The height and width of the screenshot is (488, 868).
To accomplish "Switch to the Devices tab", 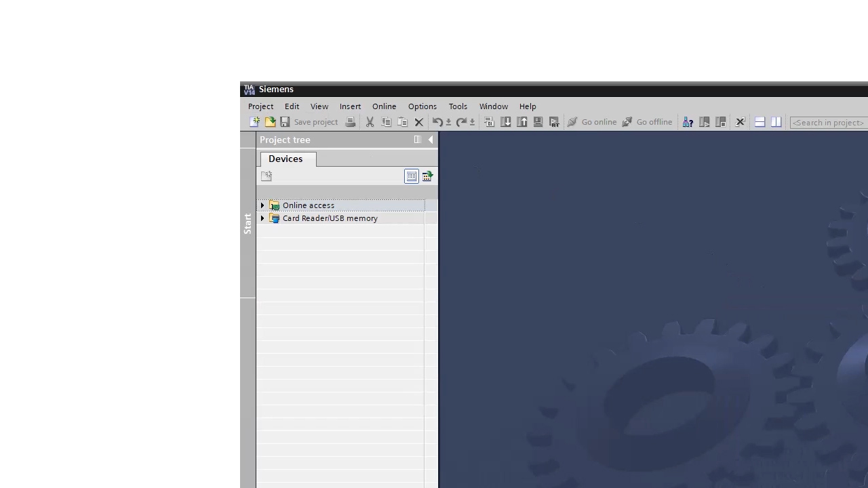I will pos(285,159).
